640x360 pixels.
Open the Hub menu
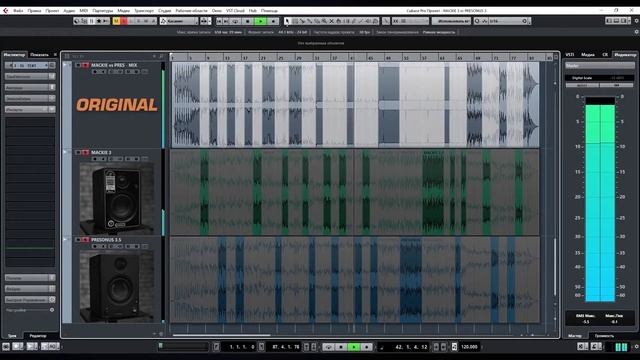pyautogui.click(x=253, y=11)
